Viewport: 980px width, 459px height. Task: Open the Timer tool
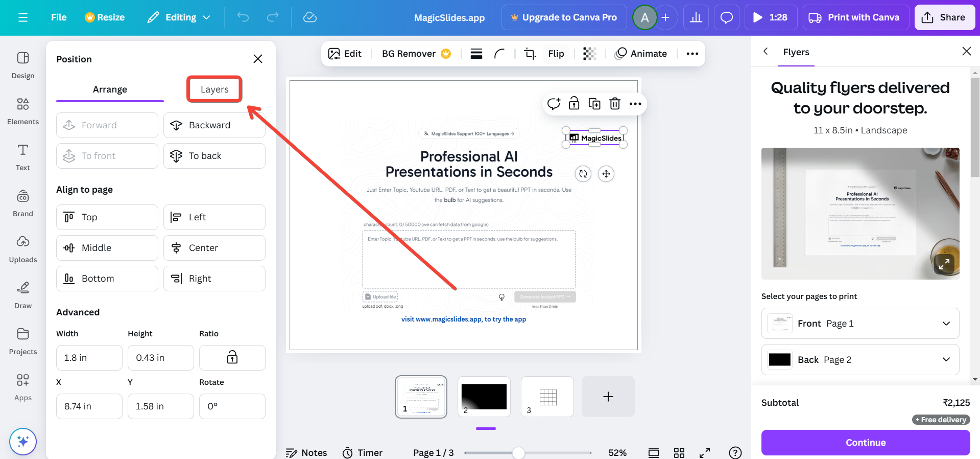(x=363, y=453)
